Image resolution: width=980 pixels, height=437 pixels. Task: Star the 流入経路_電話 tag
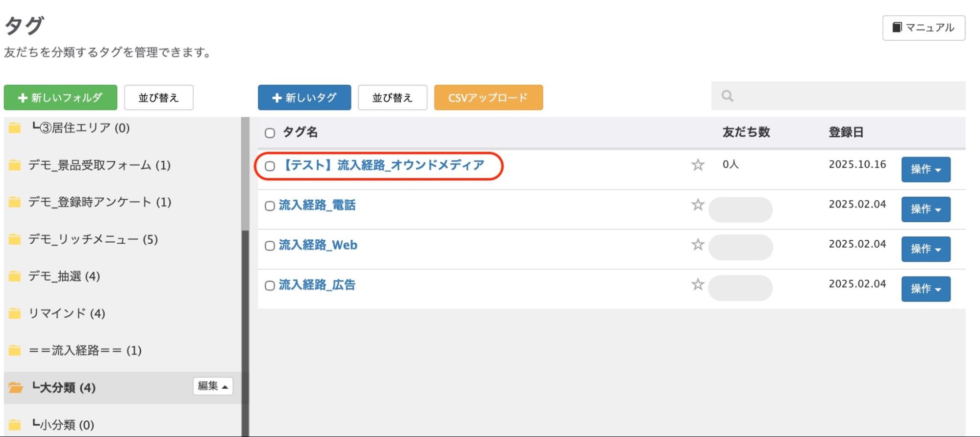(698, 205)
